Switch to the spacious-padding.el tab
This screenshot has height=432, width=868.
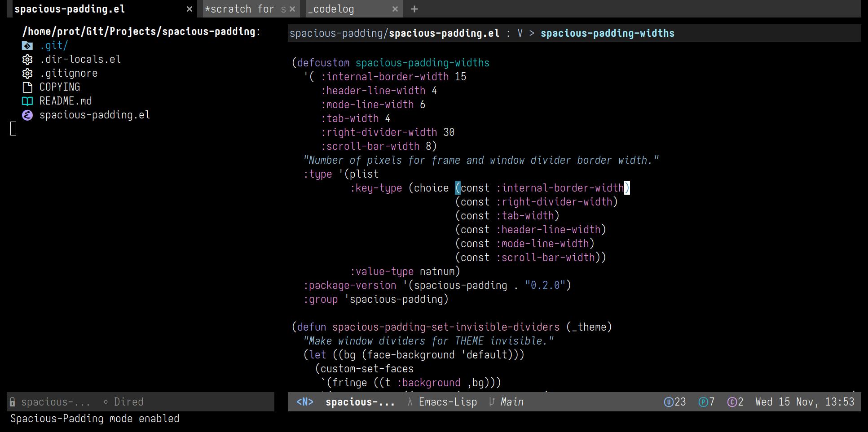coord(102,9)
